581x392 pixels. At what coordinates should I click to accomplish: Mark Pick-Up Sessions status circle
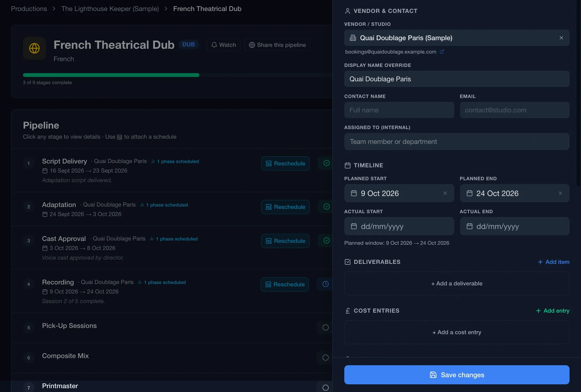pos(326,327)
